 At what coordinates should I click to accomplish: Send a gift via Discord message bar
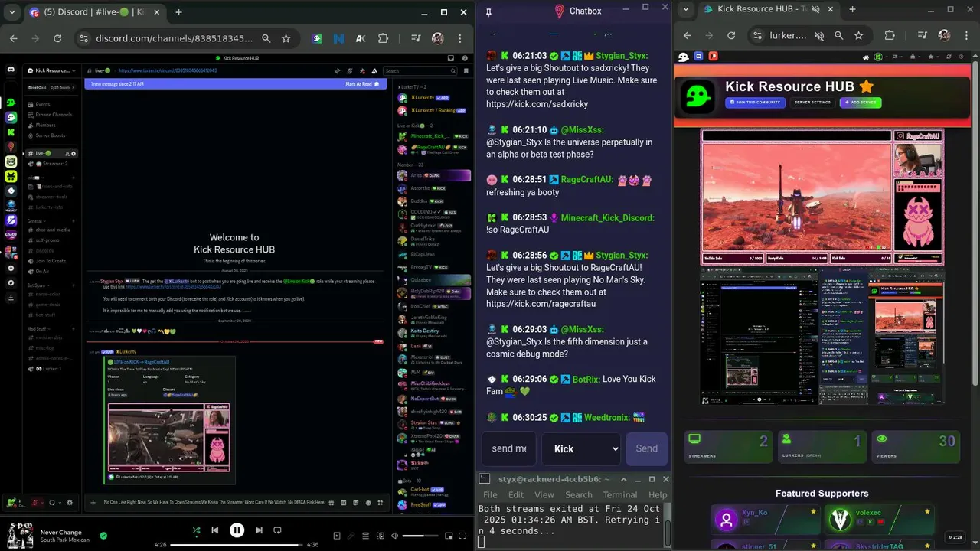[331, 503]
